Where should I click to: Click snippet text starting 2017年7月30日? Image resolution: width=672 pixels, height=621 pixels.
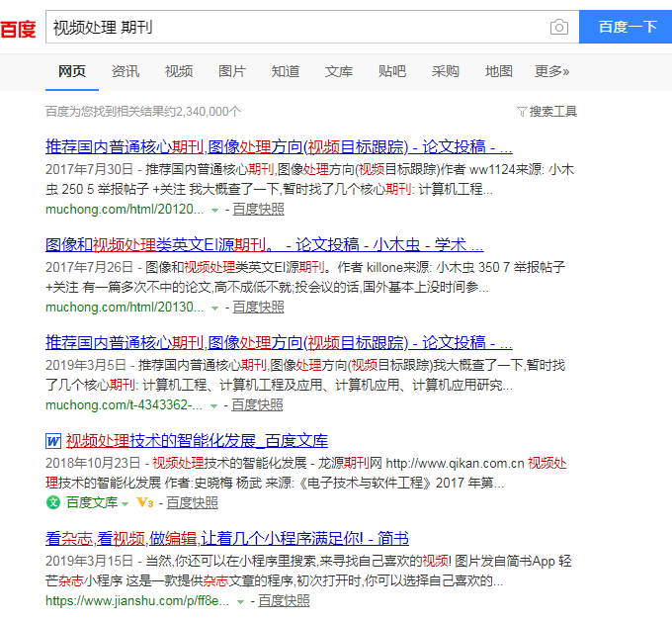coord(310,179)
